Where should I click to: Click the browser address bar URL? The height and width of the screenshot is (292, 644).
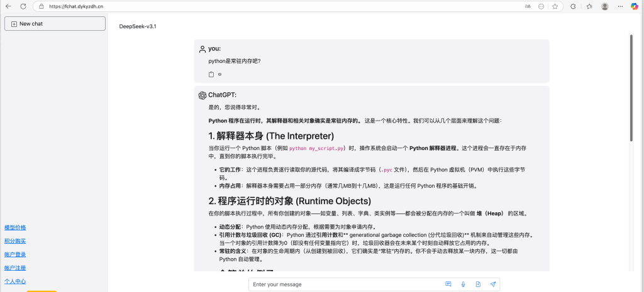pos(76,6)
